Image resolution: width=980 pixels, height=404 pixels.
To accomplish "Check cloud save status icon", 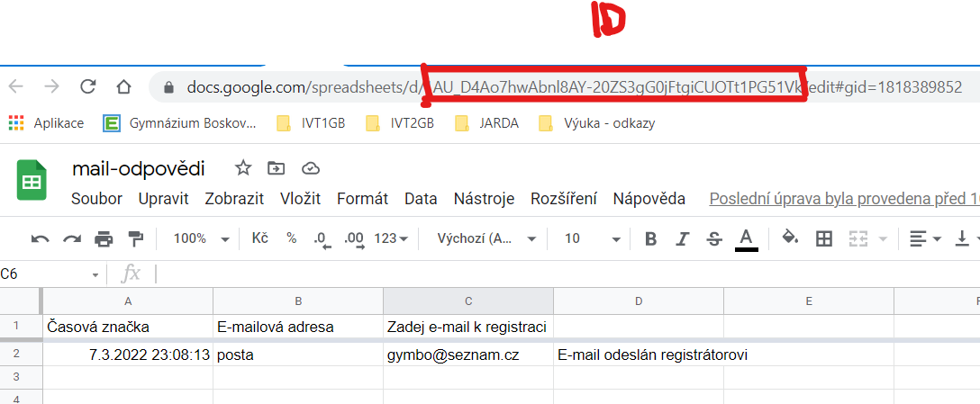I will coord(311,168).
